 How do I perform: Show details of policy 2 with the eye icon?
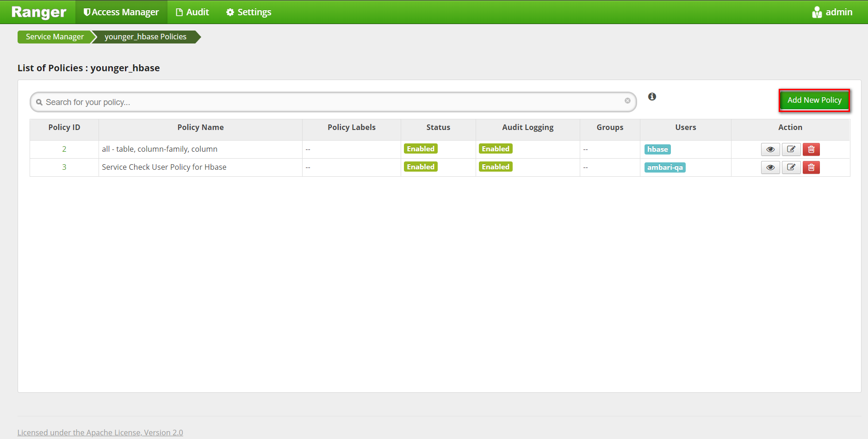click(x=770, y=149)
